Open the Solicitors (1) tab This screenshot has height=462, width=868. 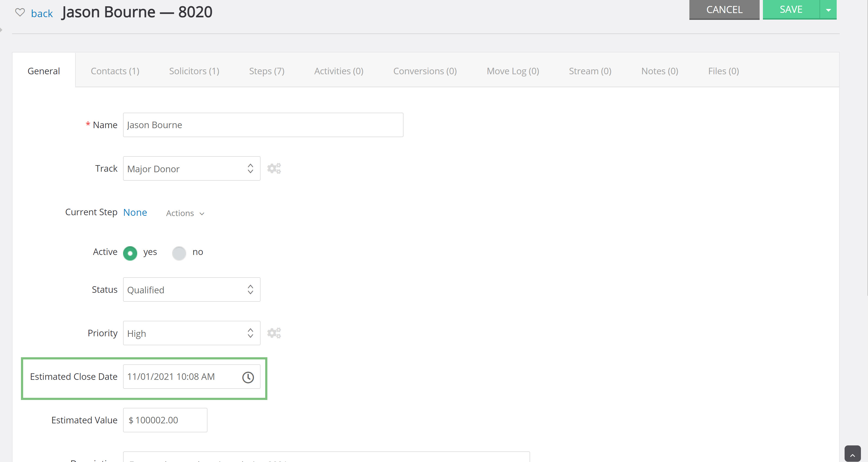[x=194, y=71]
